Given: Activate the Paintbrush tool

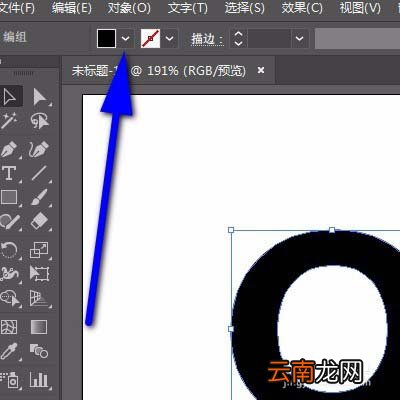Looking at the screenshot, I should coord(40,197).
